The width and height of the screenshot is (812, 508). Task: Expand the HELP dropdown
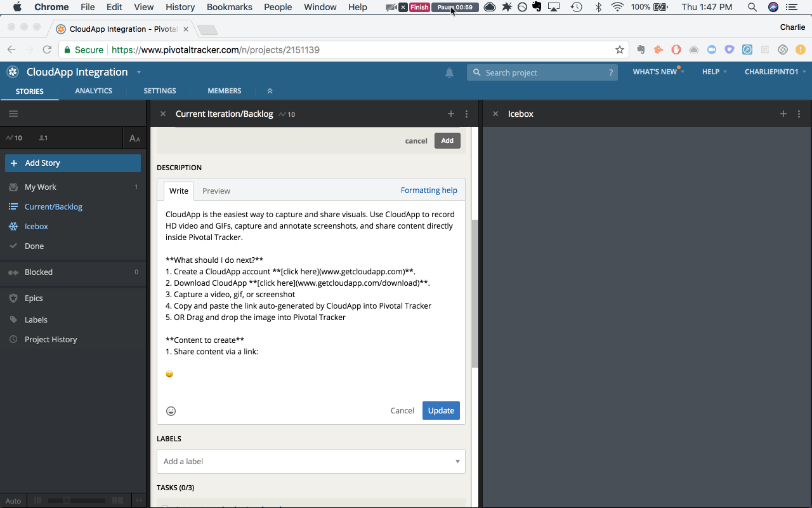[x=714, y=72]
